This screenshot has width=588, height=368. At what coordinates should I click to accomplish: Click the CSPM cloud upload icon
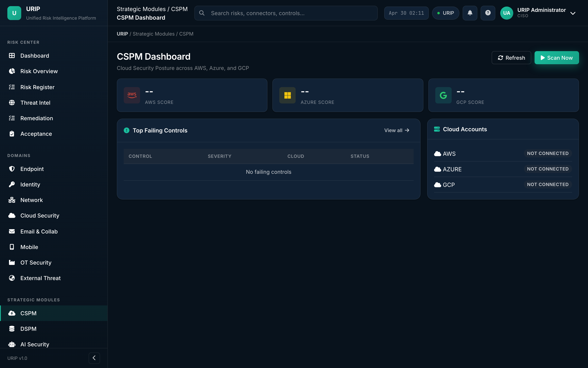(12, 313)
